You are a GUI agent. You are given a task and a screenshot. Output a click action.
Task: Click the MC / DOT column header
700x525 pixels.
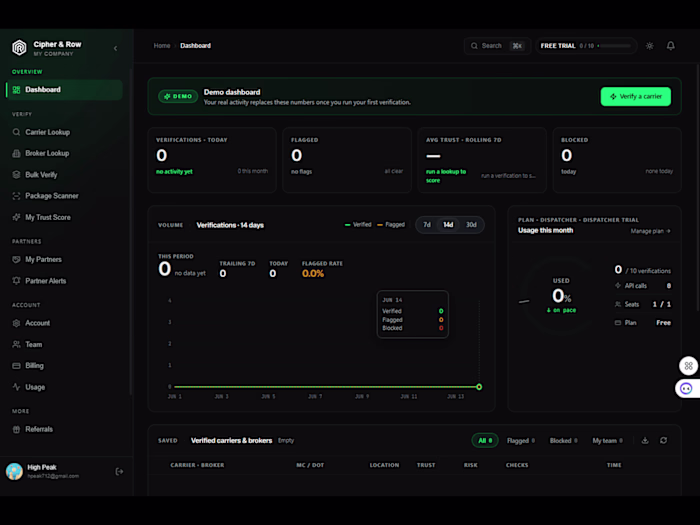[310, 465]
